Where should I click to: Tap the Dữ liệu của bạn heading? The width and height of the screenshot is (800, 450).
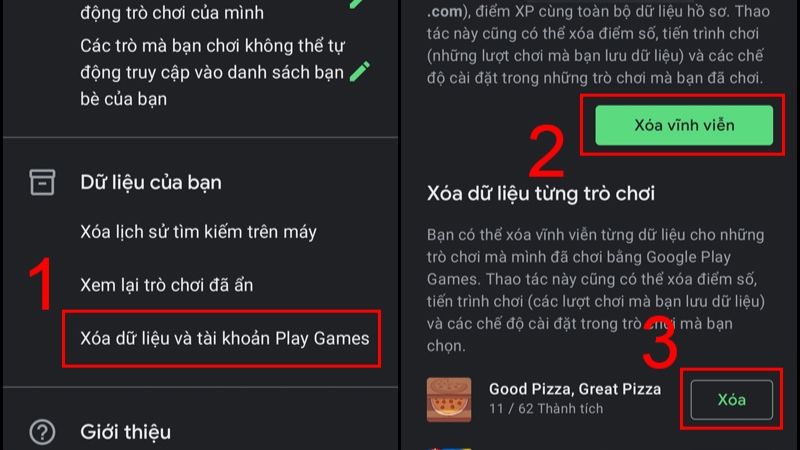151,182
